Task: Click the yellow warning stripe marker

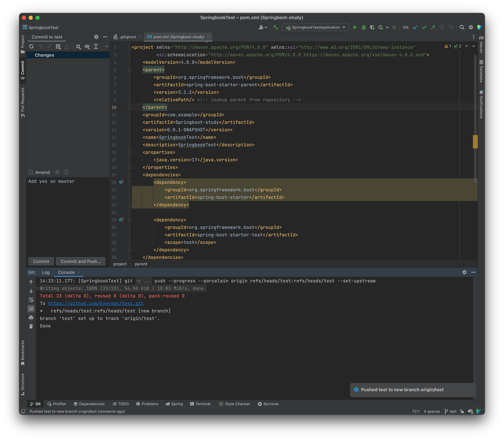Action: [475, 142]
